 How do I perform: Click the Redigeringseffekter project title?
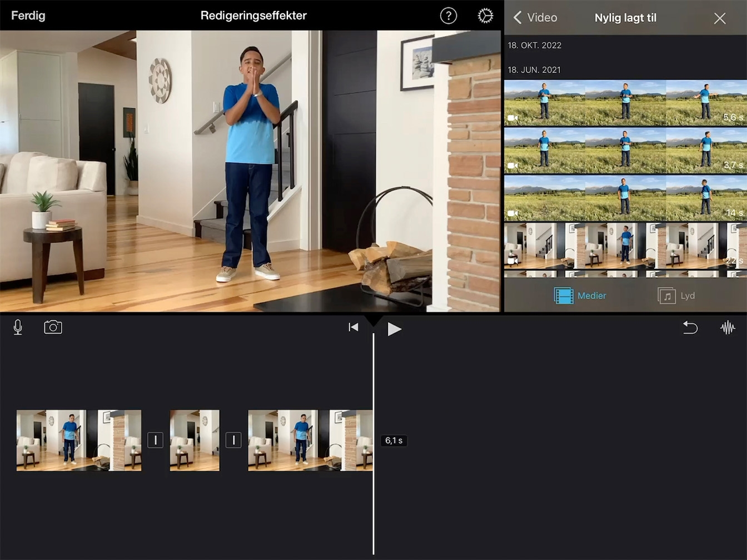tap(253, 16)
